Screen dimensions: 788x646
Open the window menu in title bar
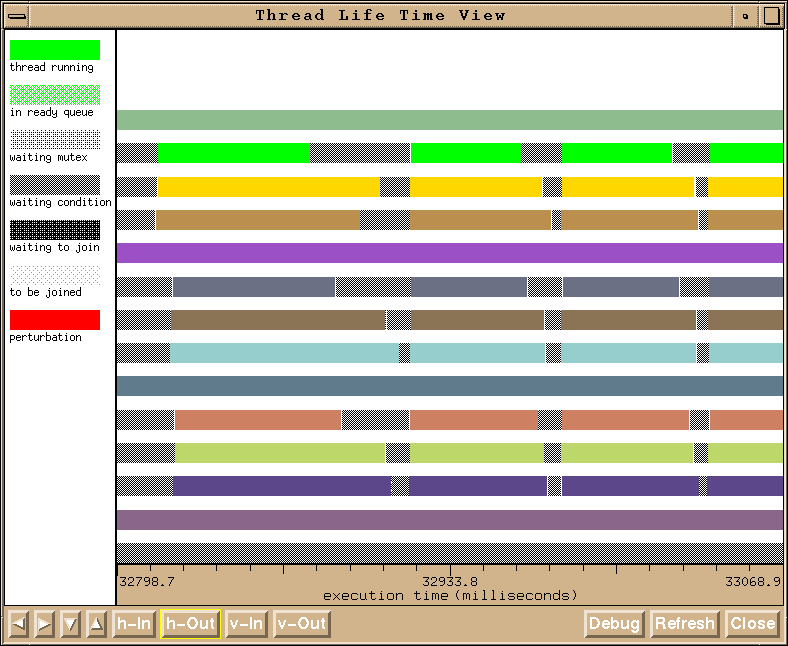pyautogui.click(x=16, y=15)
